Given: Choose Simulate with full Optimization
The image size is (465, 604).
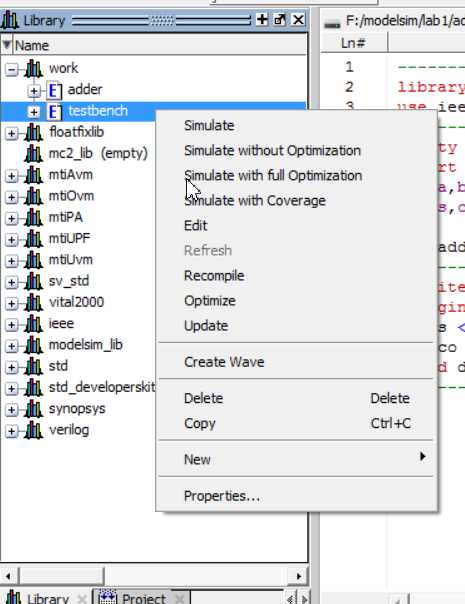Looking at the screenshot, I should [297, 176].
